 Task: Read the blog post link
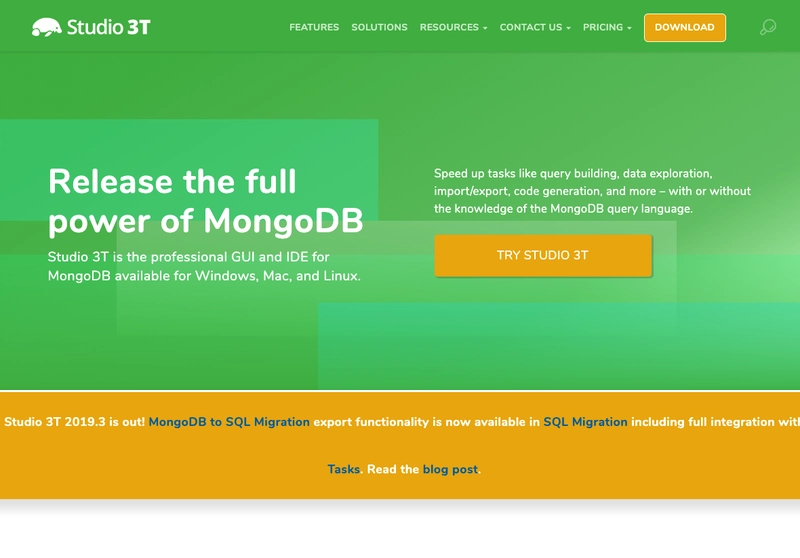tap(451, 469)
